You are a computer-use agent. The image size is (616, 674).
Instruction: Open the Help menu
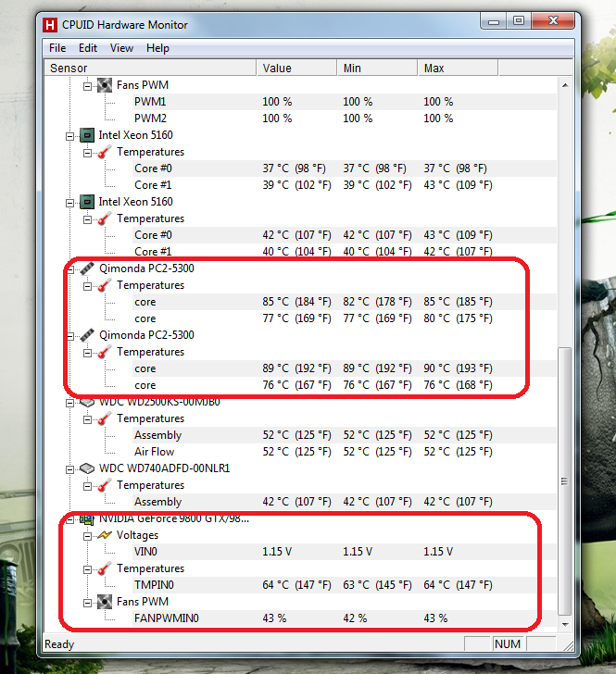point(157,48)
